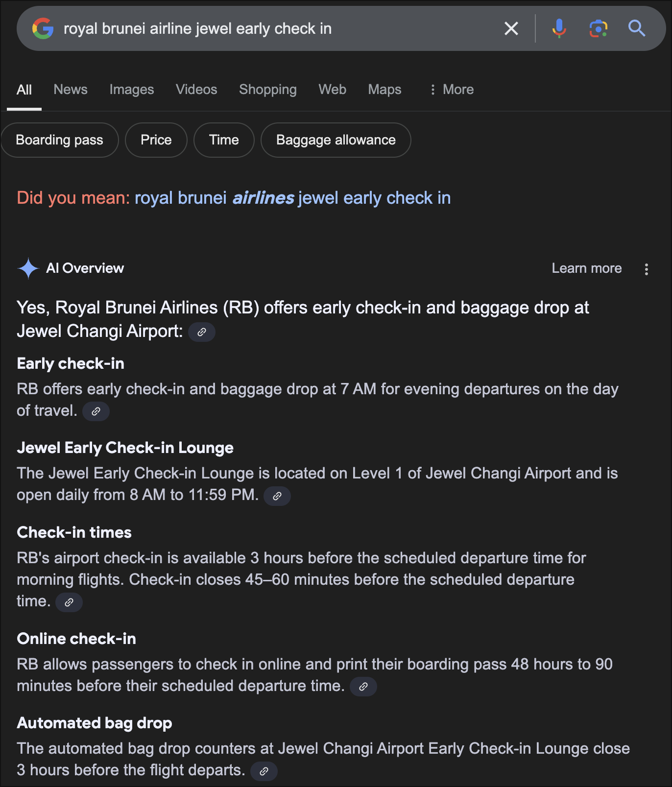Switch to the News tab
672x787 pixels.
pyautogui.click(x=71, y=90)
